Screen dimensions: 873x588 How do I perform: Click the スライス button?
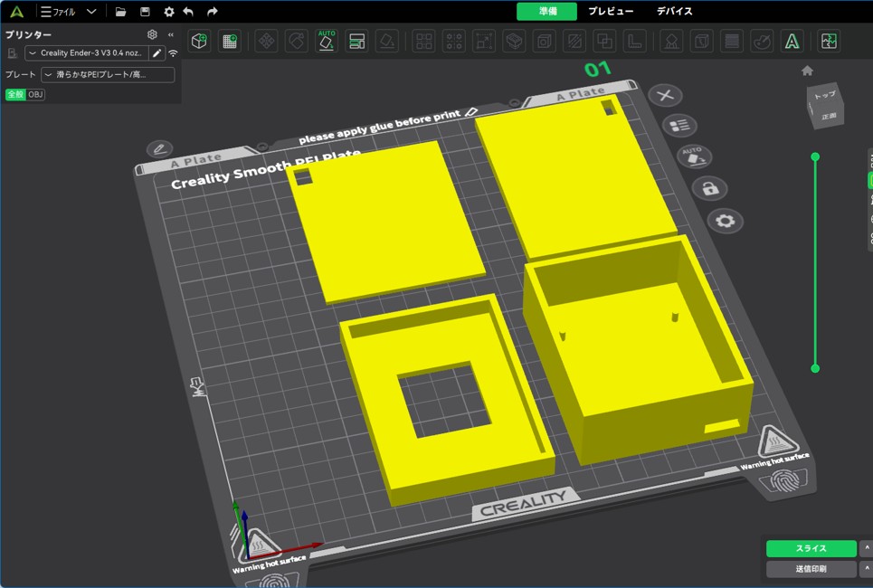click(811, 548)
